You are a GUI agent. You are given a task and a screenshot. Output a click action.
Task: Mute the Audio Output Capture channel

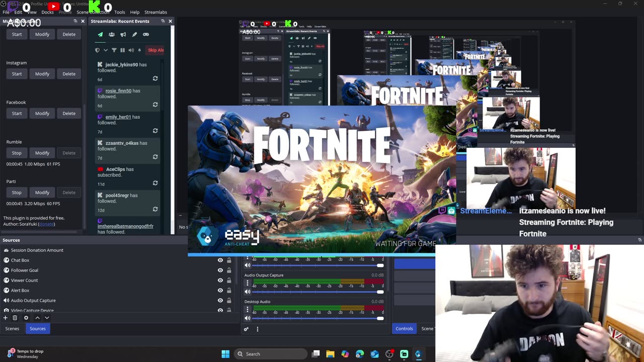(x=248, y=292)
